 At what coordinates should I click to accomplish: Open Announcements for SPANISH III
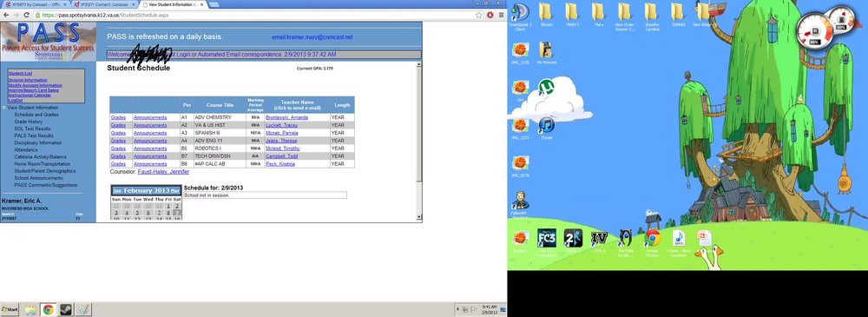coord(150,133)
